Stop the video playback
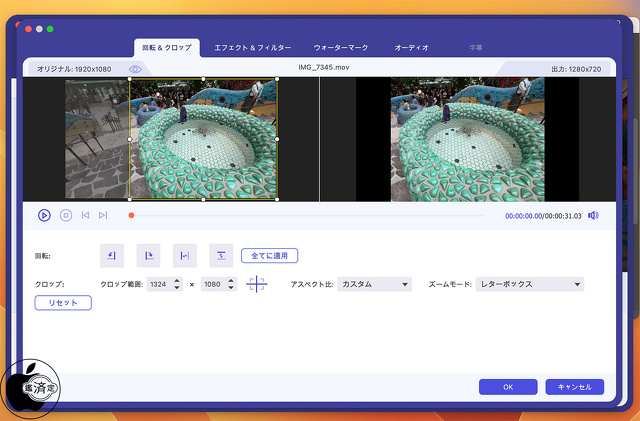640x421 pixels. click(x=66, y=215)
